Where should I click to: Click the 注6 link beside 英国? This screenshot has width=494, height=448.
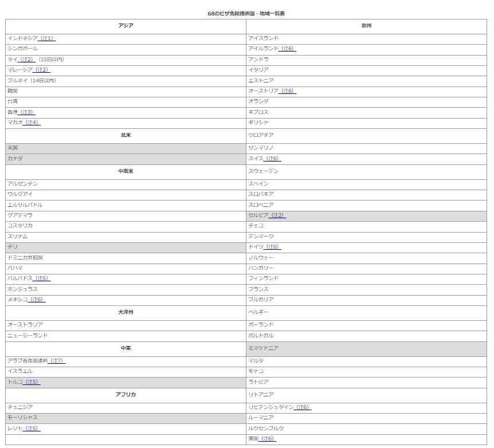[x=268, y=439]
